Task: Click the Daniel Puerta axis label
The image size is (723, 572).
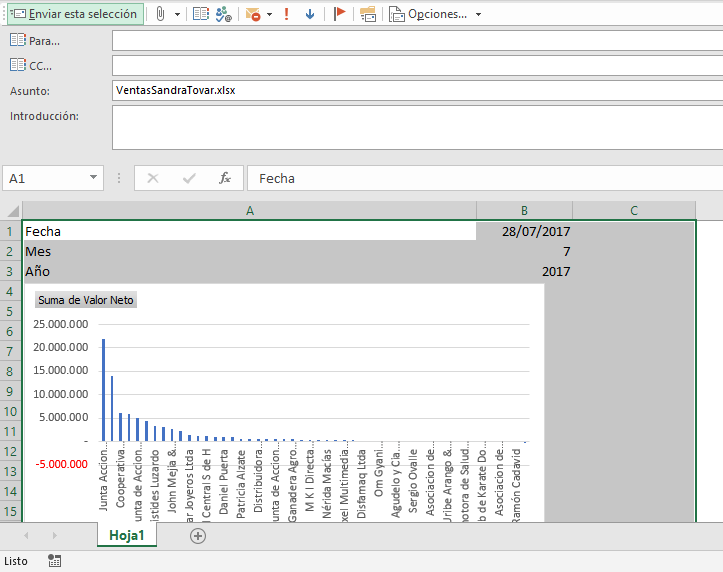Action: coord(224,482)
